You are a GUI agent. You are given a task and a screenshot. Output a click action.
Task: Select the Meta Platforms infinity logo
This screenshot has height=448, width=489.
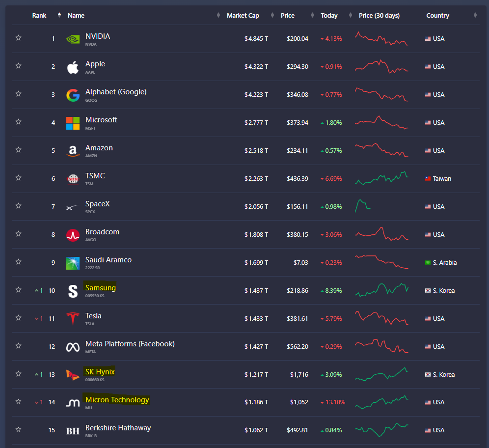click(x=73, y=347)
